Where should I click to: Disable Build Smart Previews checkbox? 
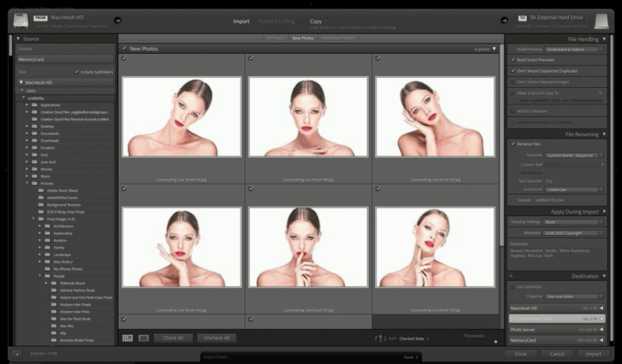(x=513, y=59)
